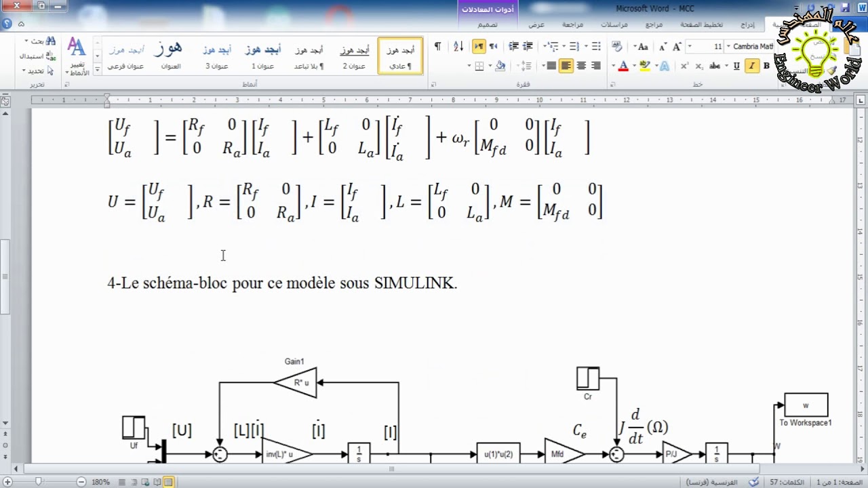Open بحث find tool
This screenshot has height=488, width=868.
point(39,41)
